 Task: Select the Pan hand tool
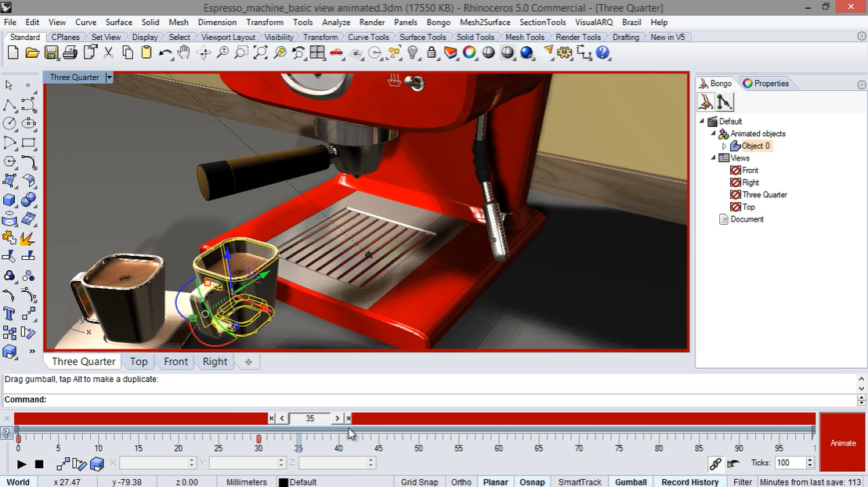coord(184,52)
